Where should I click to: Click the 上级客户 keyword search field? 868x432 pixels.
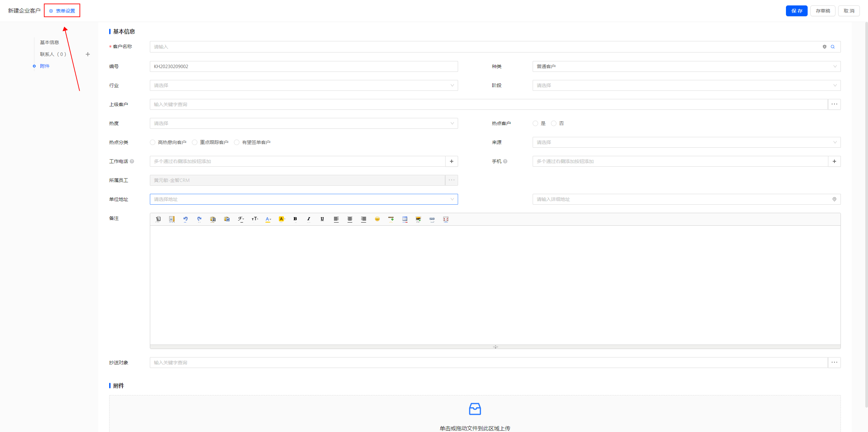pos(489,104)
